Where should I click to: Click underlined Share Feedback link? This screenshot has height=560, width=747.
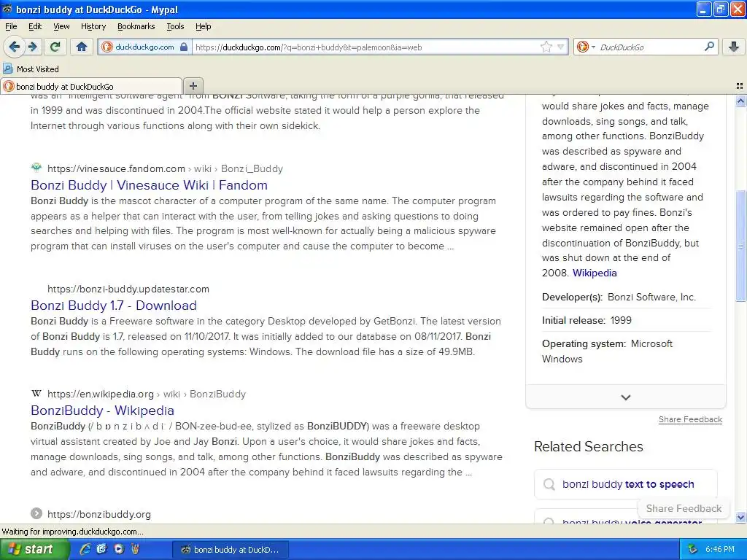690,419
